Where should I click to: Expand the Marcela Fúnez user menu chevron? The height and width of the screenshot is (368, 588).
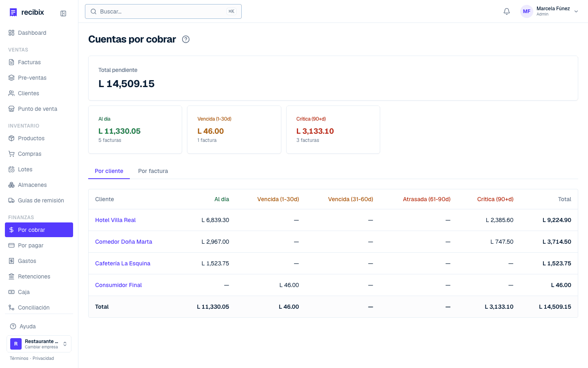tap(576, 11)
